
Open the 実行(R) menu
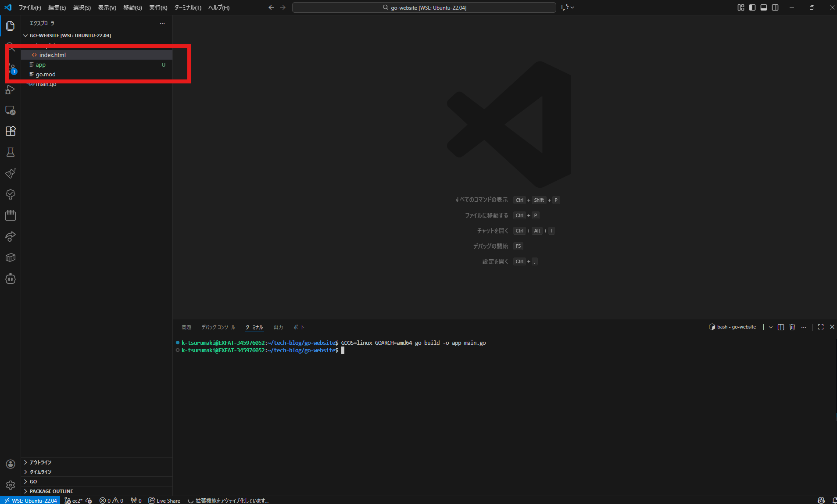(158, 7)
